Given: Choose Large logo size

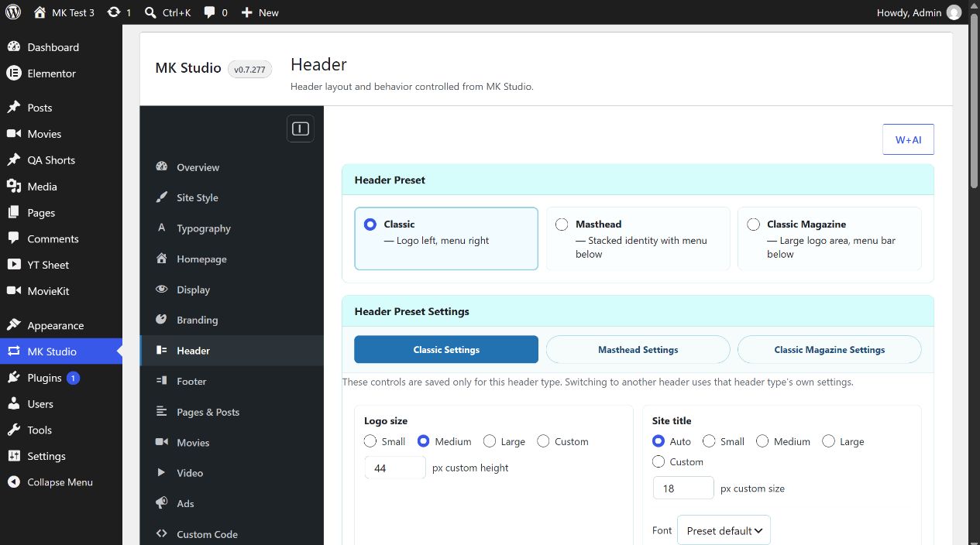Looking at the screenshot, I should coord(490,441).
